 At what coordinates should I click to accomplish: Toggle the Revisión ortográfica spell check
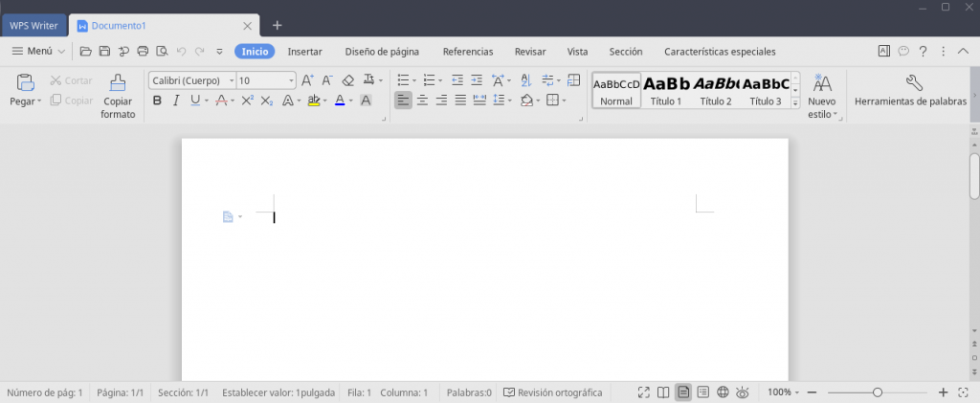tap(553, 392)
